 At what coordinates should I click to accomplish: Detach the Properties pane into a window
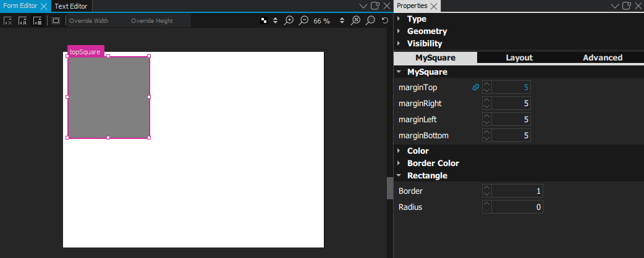(626, 6)
